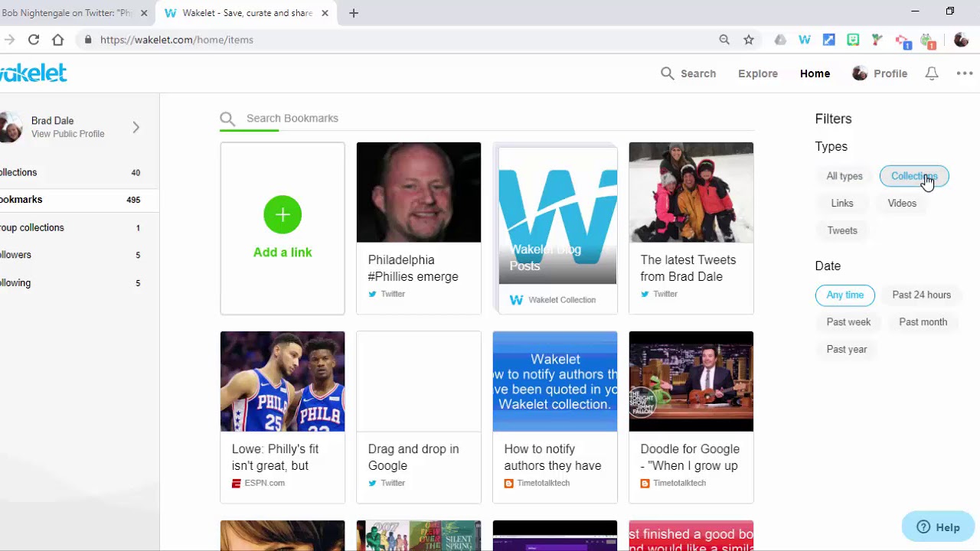This screenshot has width=980, height=551.
Task: Go to browser home page icon
Action: coord(58,40)
